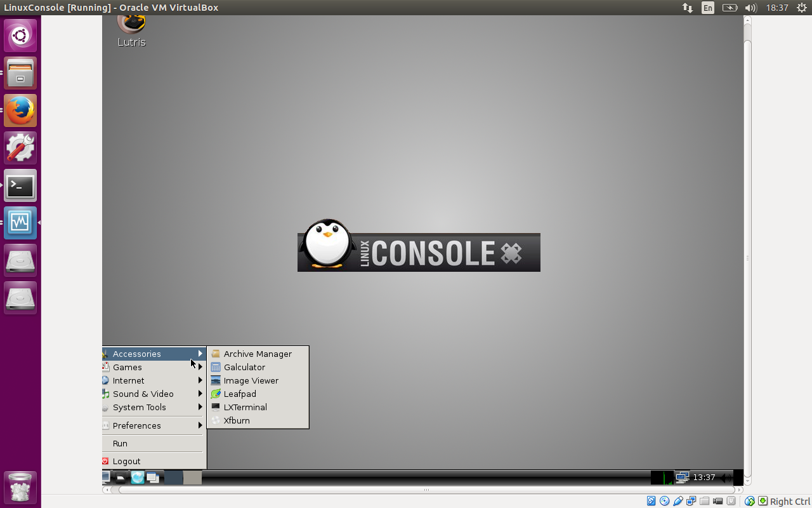Click the VM window vertical scrollbar thumb
Image resolution: width=812 pixels, height=508 pixels.
(x=747, y=258)
